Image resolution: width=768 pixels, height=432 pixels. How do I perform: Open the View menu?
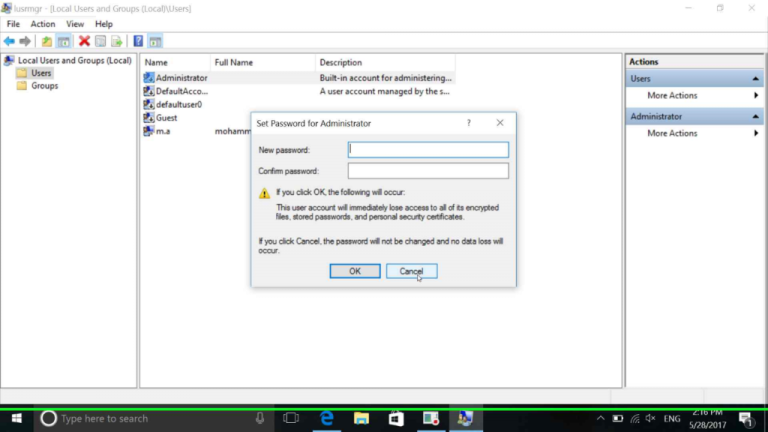75,24
